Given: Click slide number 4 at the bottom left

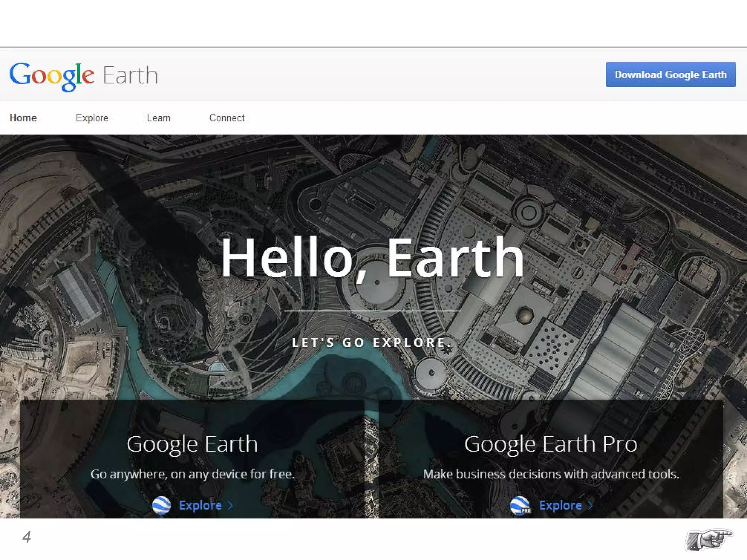Looking at the screenshot, I should (x=27, y=537).
